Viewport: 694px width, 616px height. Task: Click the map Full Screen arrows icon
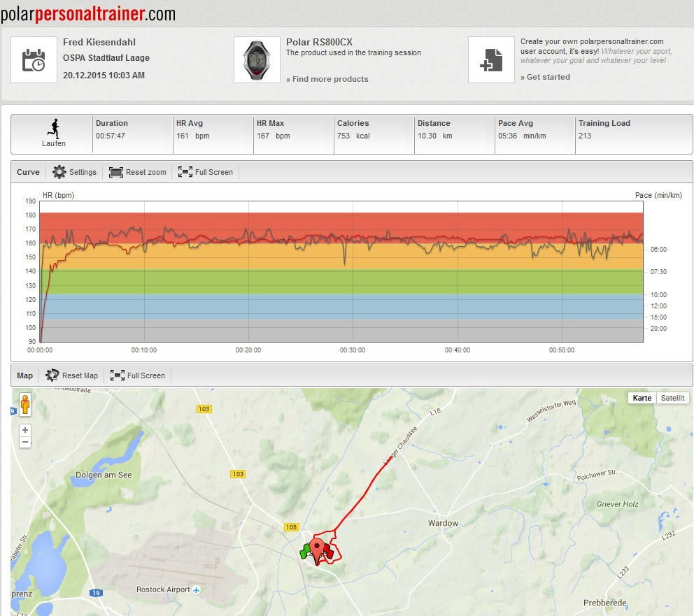(118, 375)
